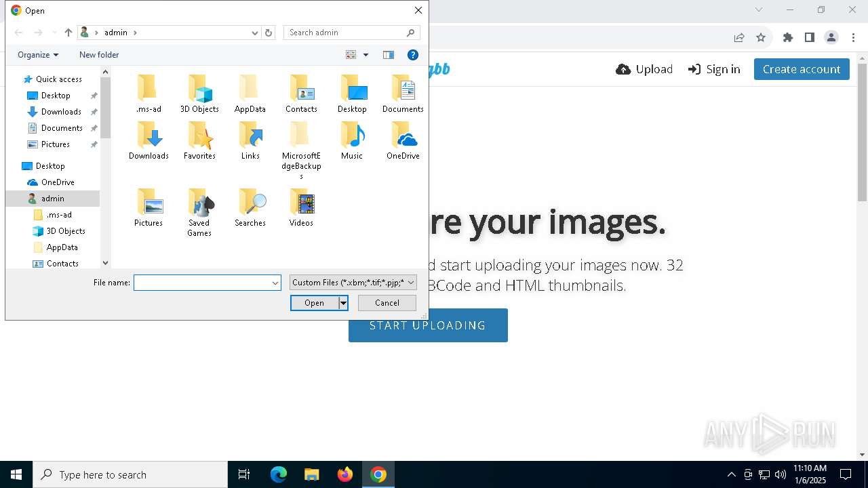The image size is (868, 488).
Task: Click the webpage vertical scrollbar
Action: (x=862, y=132)
